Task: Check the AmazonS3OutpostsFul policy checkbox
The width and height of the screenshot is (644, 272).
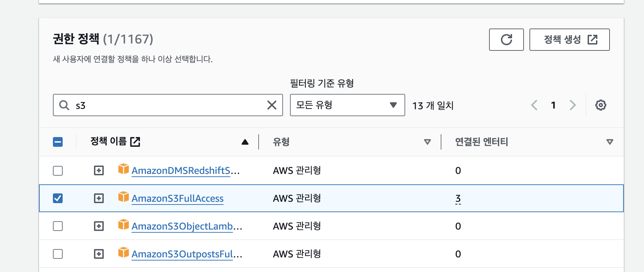Action: pyautogui.click(x=58, y=254)
